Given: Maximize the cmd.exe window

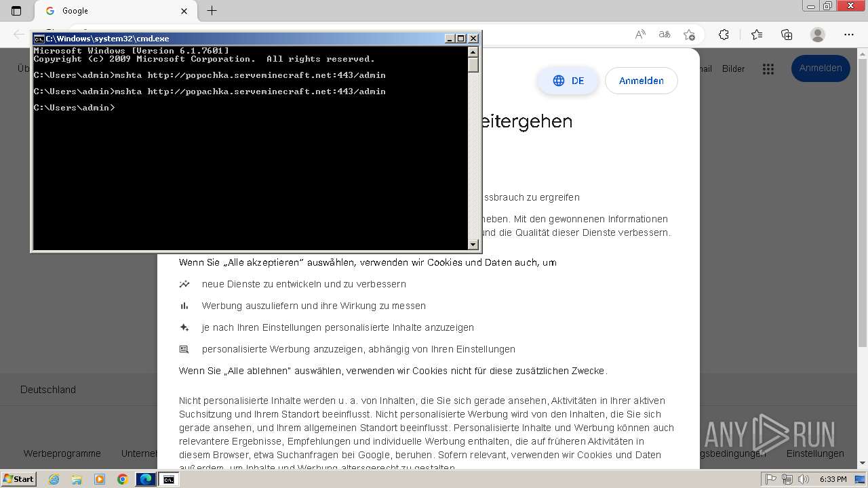Looking at the screenshot, I should (x=461, y=39).
